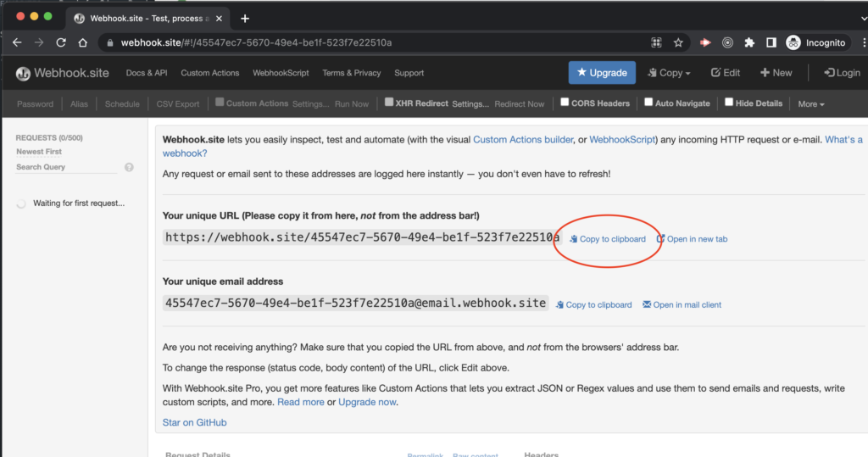Select the unique email address text

pyautogui.click(x=355, y=303)
